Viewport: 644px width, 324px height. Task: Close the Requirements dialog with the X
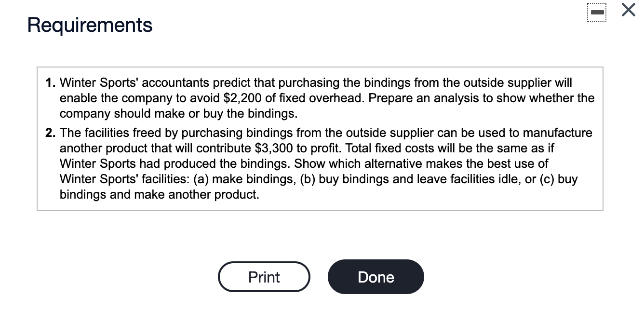pos(627,10)
